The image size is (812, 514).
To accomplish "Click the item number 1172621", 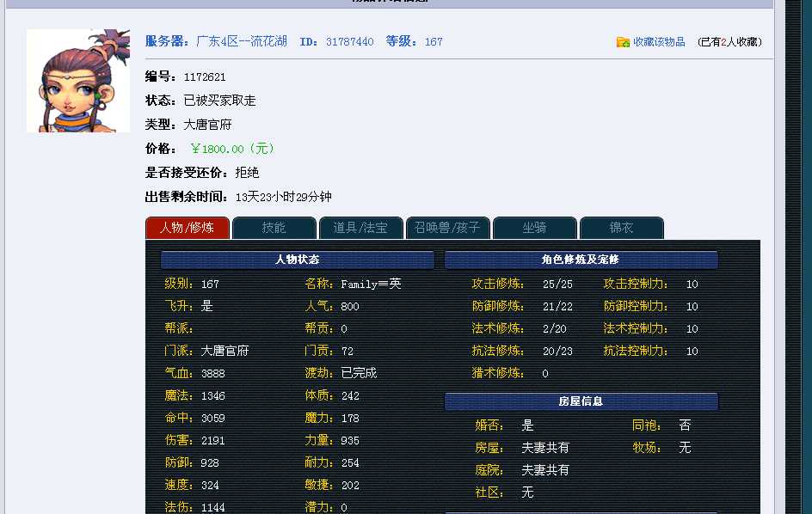I will [205, 77].
